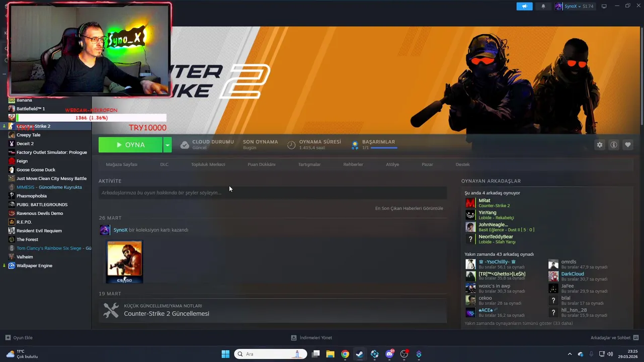Image resolution: width=644 pixels, height=362 pixels.
Task: Open İndirmeleri Yönet downloads manager
Action: pos(311,338)
